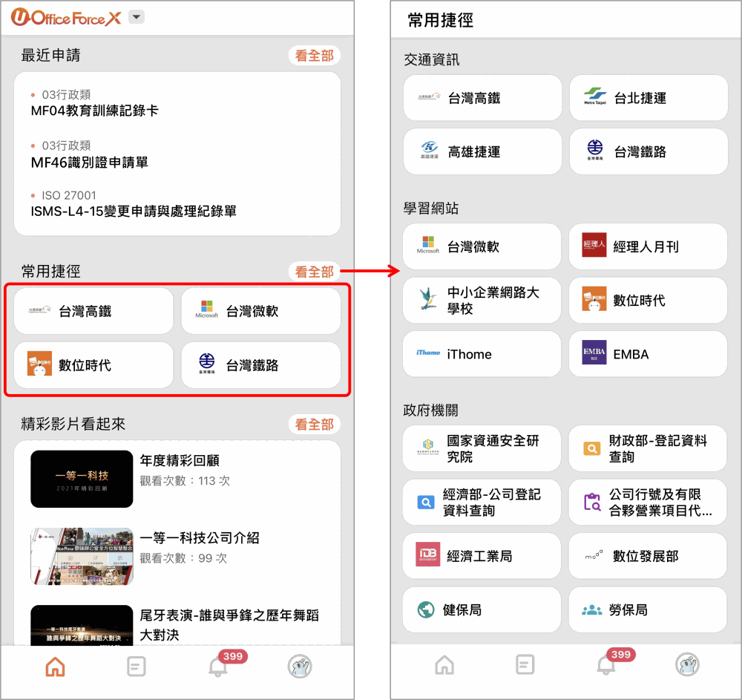The width and height of the screenshot is (742, 700).
Task: Open the OfficeForceX dropdown arrow
Action: [137, 18]
